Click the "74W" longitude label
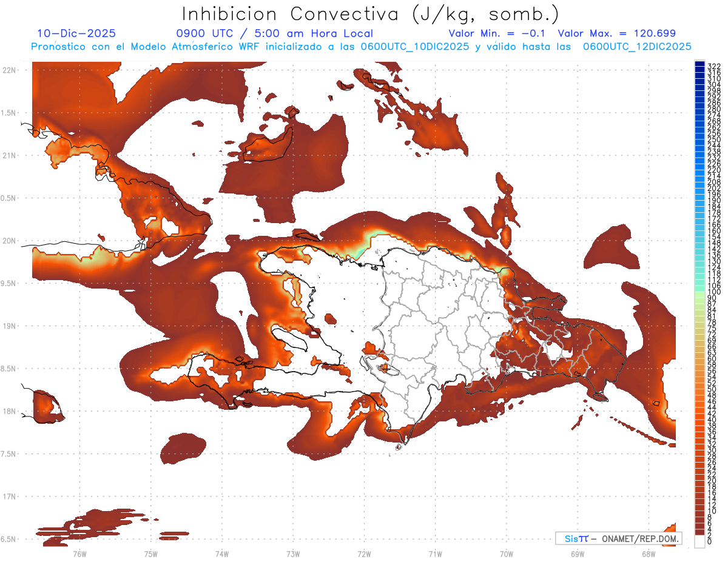728x562 pixels. (221, 554)
